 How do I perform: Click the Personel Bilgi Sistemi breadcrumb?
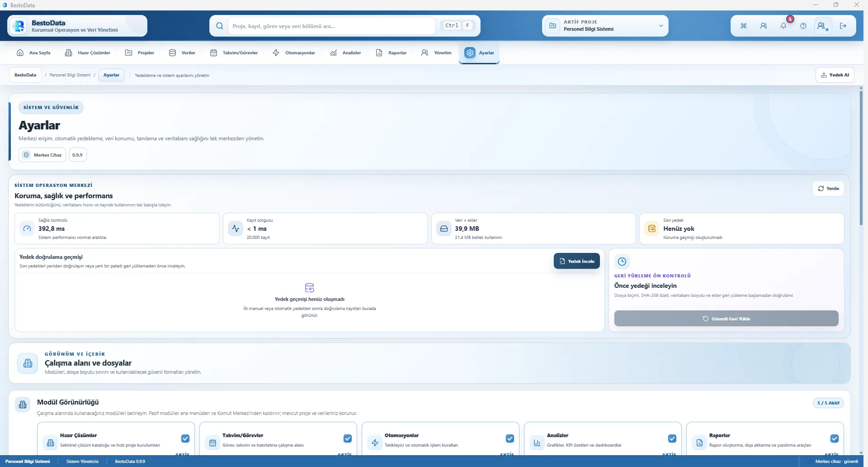[x=70, y=75]
